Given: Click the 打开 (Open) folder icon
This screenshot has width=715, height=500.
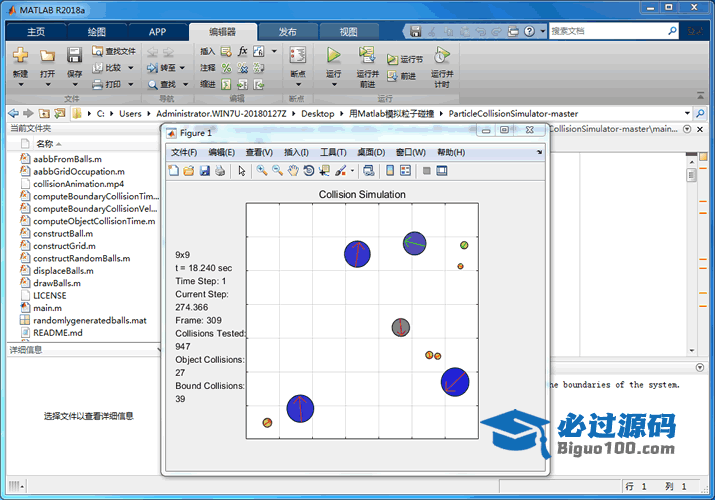Looking at the screenshot, I should [47, 56].
